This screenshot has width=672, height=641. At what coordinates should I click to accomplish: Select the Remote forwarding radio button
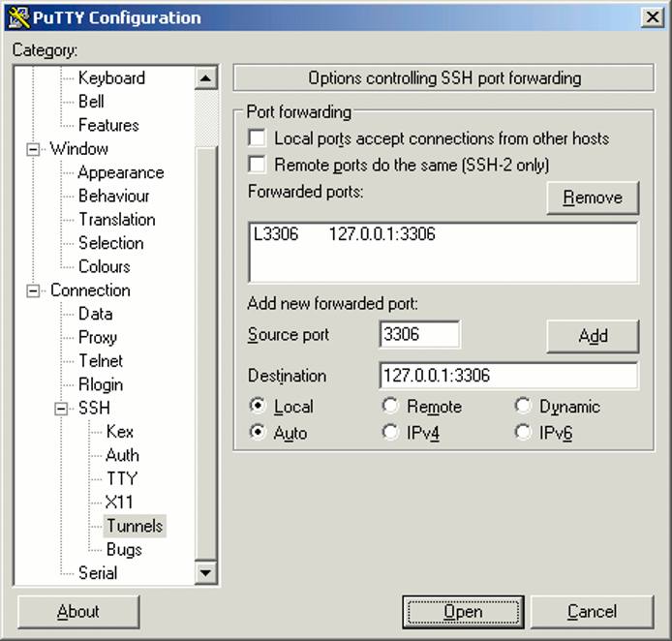point(390,406)
